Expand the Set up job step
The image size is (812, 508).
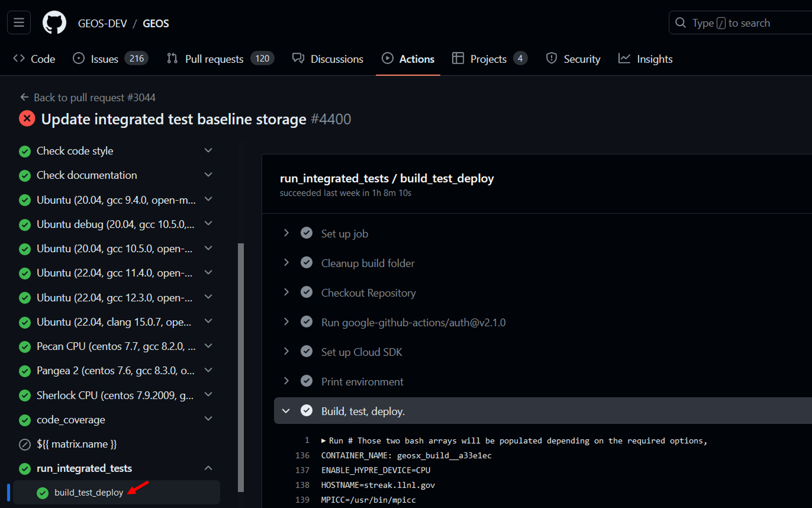(286, 233)
